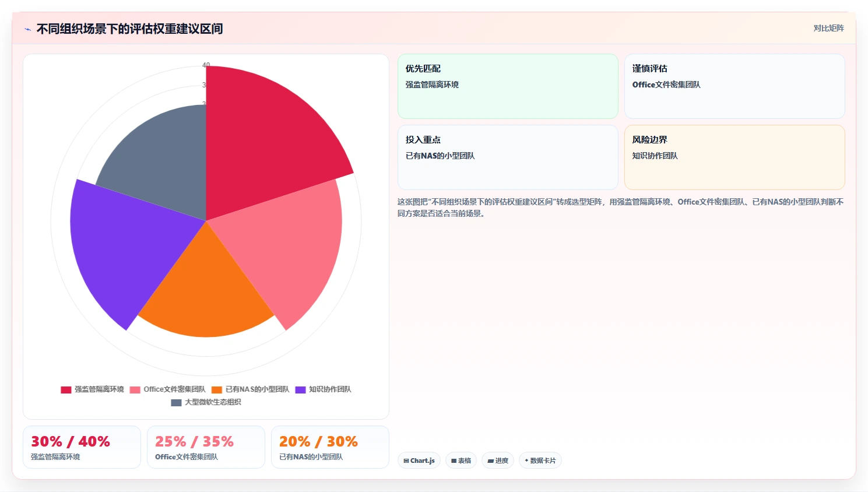This screenshot has height=492, width=868.
Task: Click the 数据卡片 tag chip
Action: point(540,461)
